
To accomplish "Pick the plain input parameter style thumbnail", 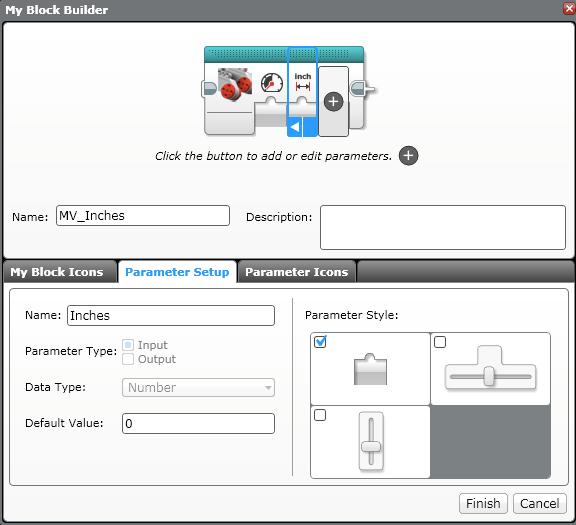I will pos(370,369).
